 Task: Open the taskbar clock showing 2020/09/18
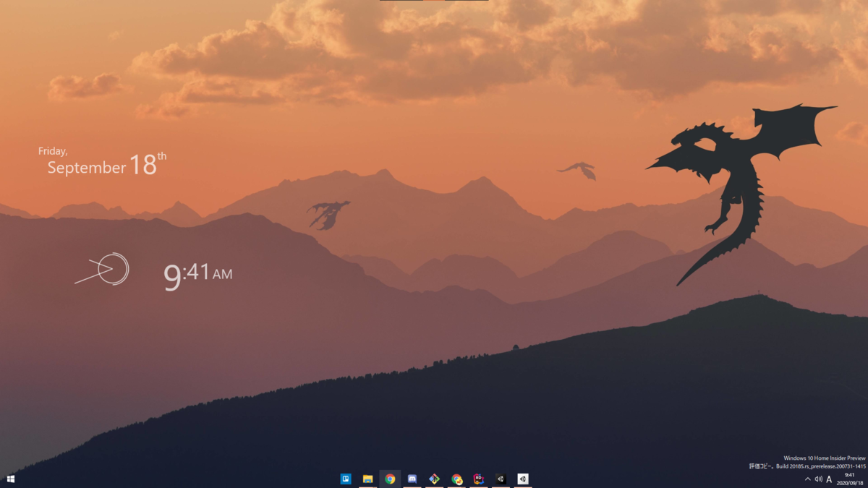coord(850,479)
